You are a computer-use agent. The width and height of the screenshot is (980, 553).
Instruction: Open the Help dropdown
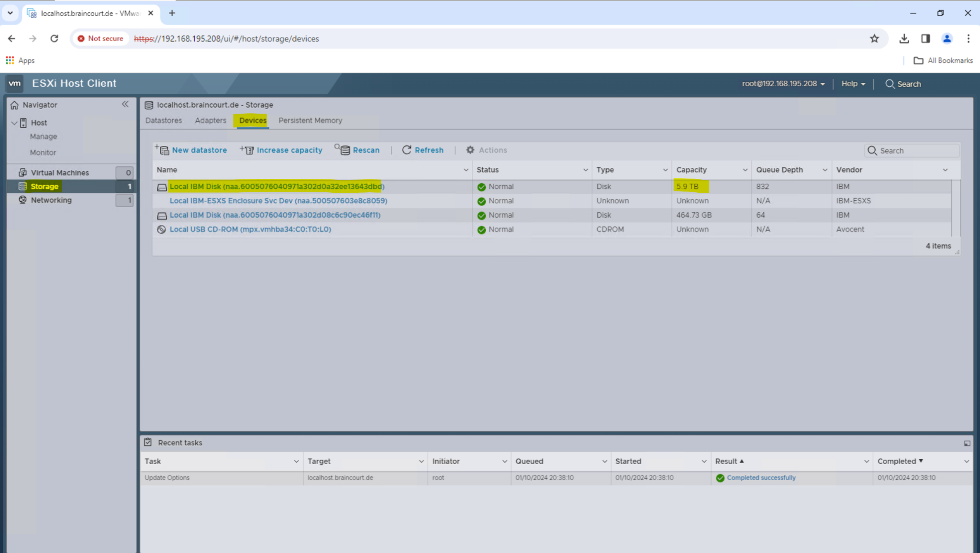click(x=852, y=83)
